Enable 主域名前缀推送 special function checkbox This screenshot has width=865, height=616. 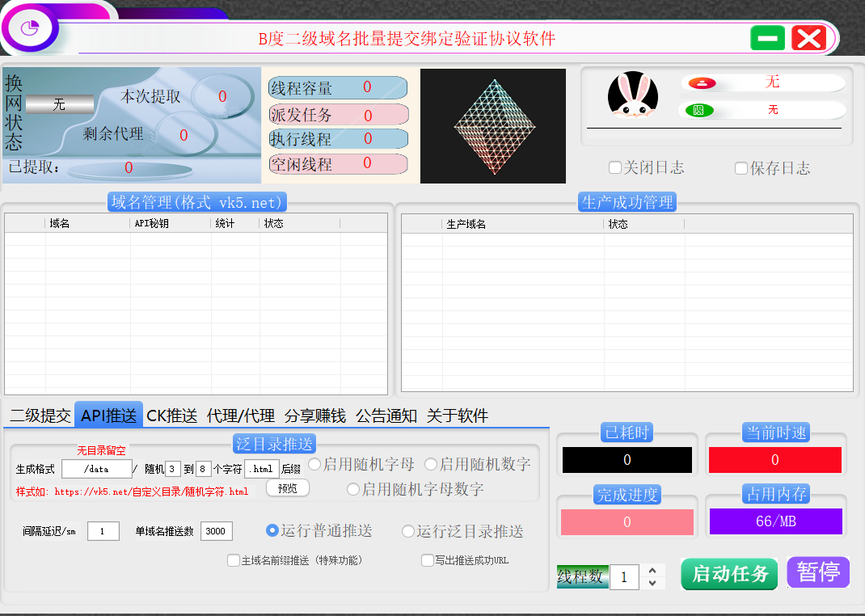[x=234, y=560]
